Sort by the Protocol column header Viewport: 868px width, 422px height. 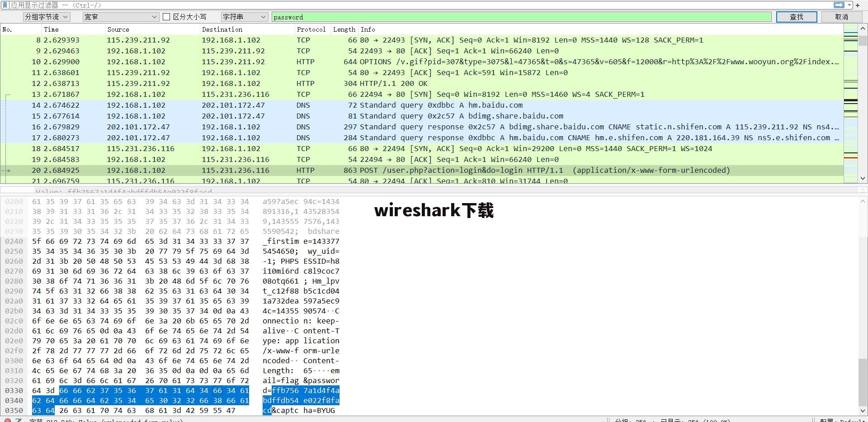pyautogui.click(x=313, y=29)
